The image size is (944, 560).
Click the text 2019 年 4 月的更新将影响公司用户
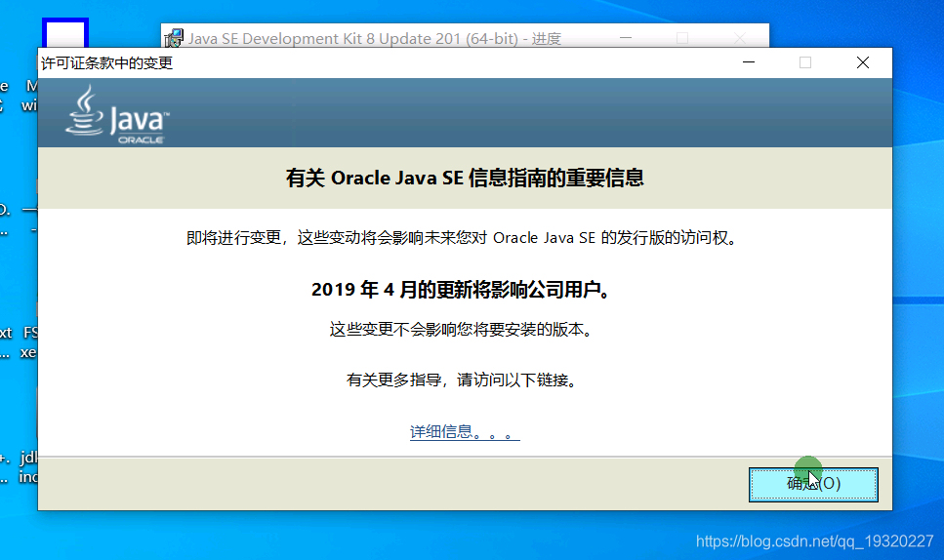tap(461, 290)
